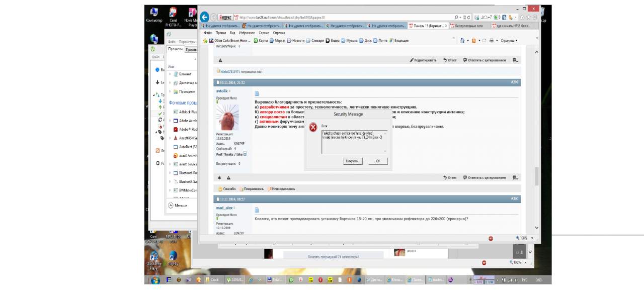Click QuickTime Player desktop icon

[x=154, y=260]
